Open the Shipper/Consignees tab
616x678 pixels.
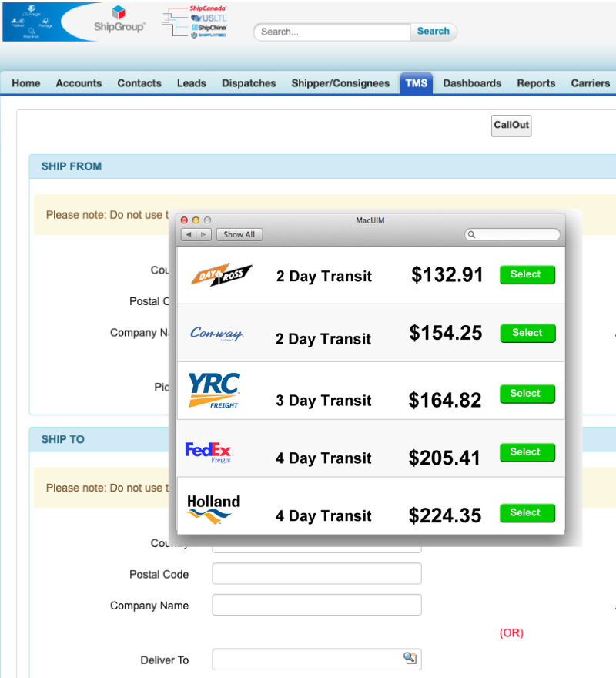click(340, 83)
